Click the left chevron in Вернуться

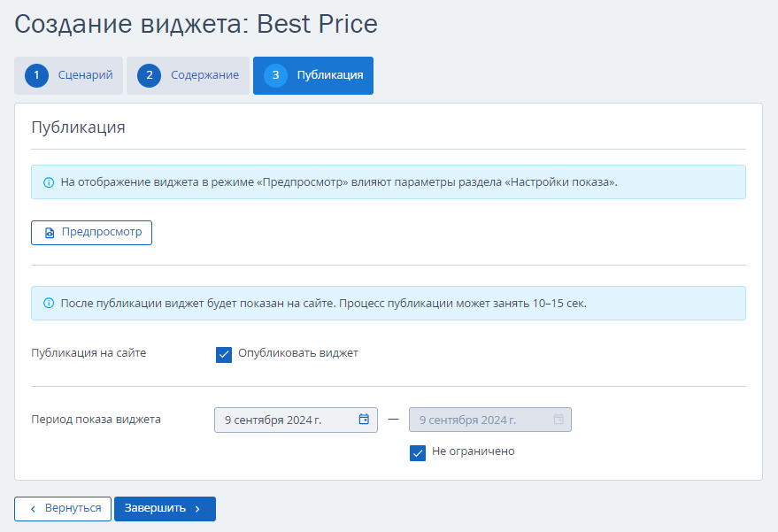(34, 509)
